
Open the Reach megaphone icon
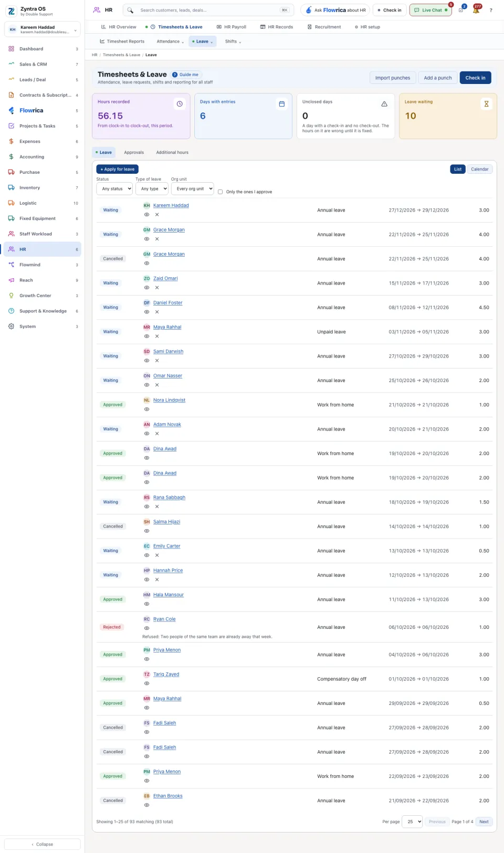11,280
